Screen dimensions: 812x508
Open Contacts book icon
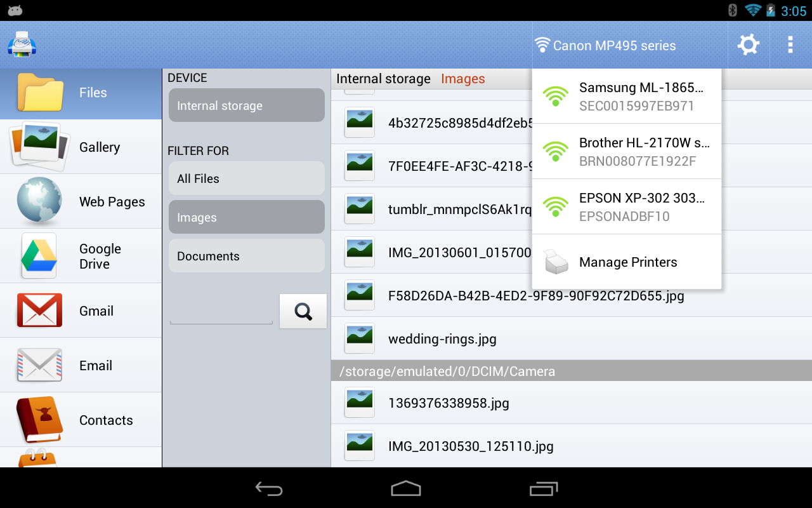39,420
